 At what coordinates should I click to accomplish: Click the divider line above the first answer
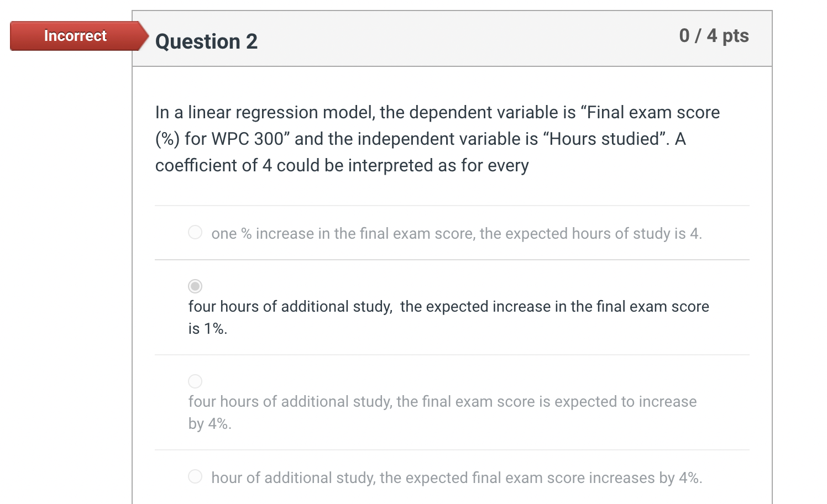[452, 206]
